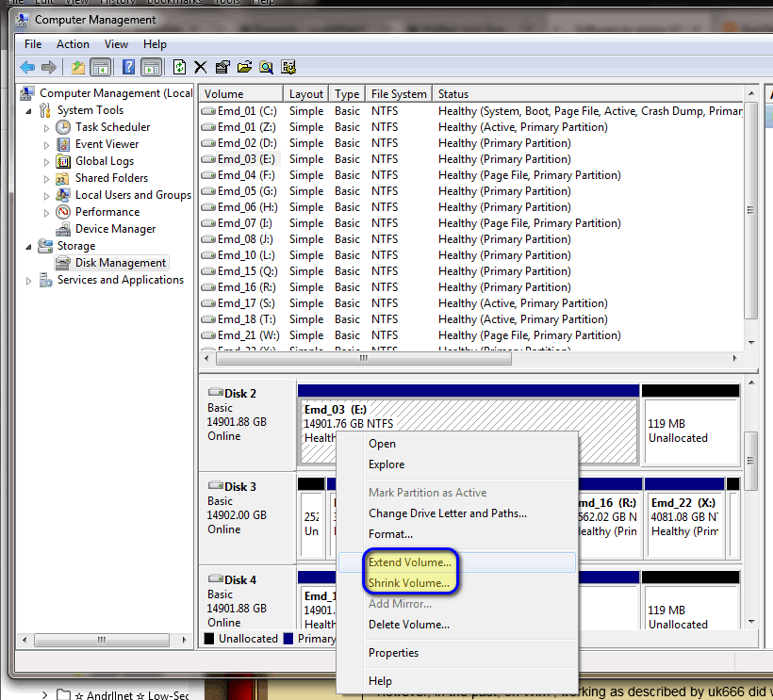Screen dimensions: 773x700
Task: Toggle Show/Hide Action Pane toolbar icon
Action: [x=152, y=67]
